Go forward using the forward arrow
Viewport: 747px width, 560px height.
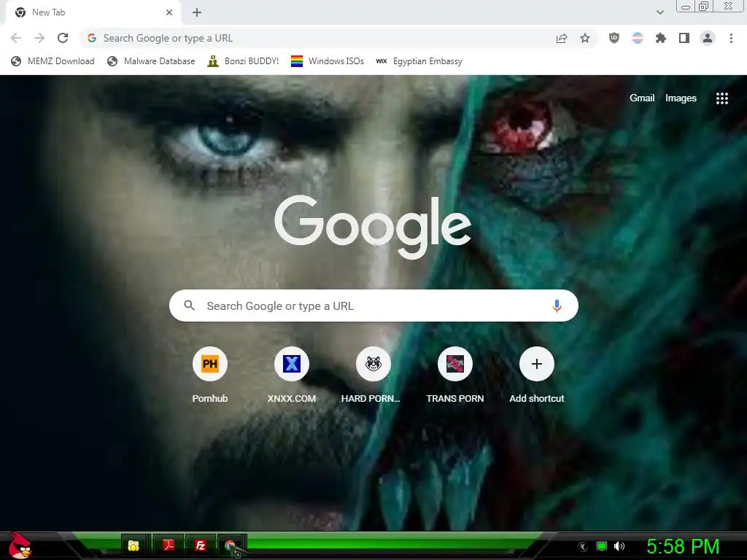(39, 38)
